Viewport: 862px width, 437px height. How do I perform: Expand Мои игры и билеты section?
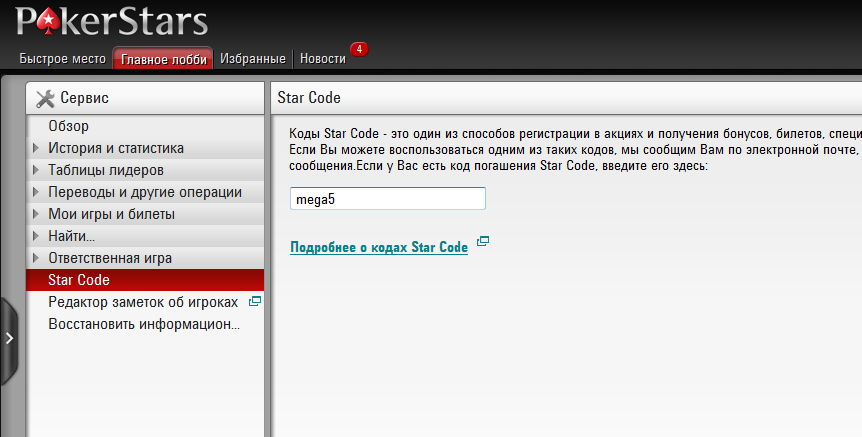tap(36, 214)
